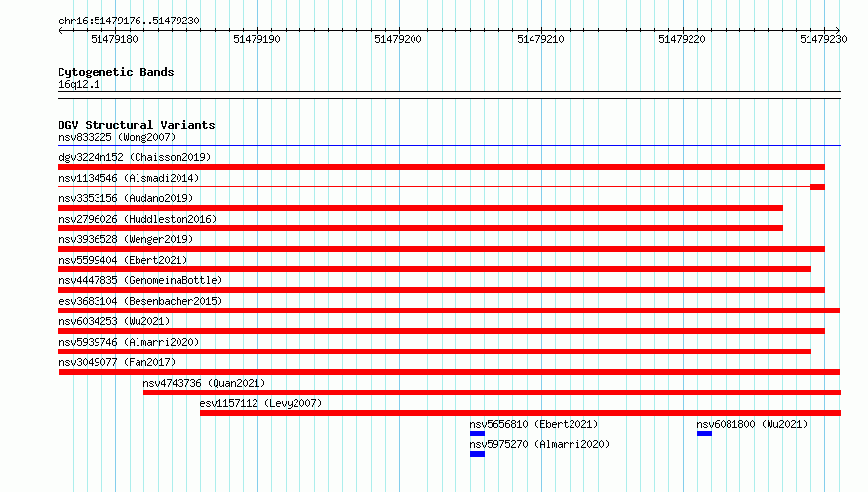Select the nsv6034253 (Wu2021) label

pyautogui.click(x=114, y=321)
